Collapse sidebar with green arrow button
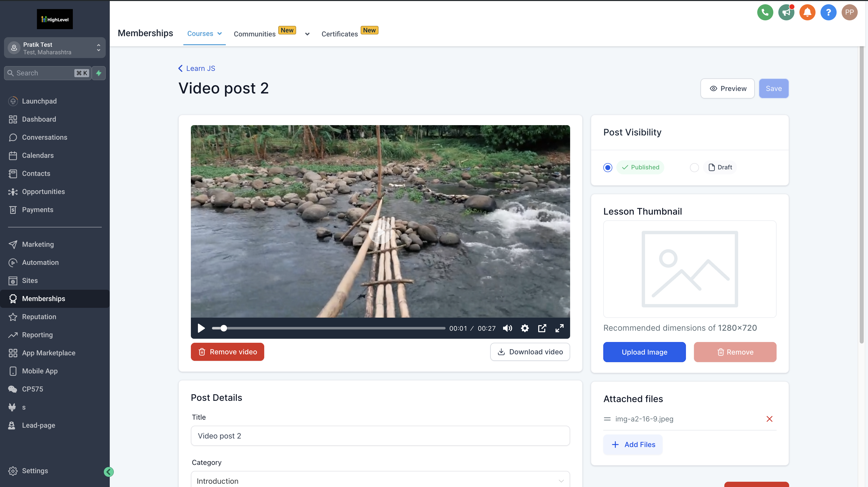868x487 pixels. click(x=108, y=472)
